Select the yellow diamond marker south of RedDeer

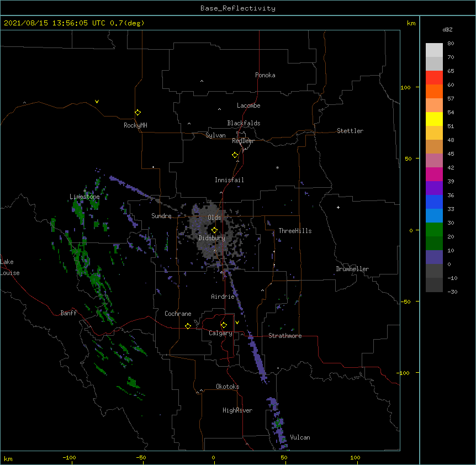[x=235, y=155]
